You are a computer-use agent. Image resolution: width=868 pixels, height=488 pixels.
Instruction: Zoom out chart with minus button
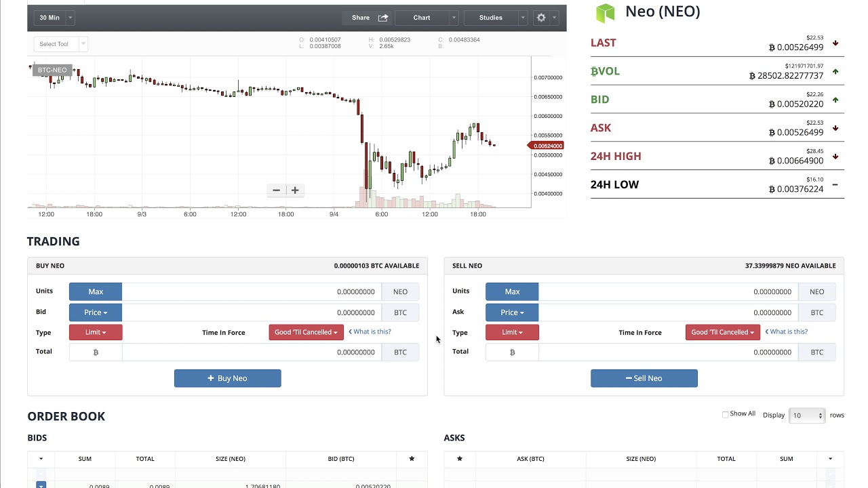point(276,190)
